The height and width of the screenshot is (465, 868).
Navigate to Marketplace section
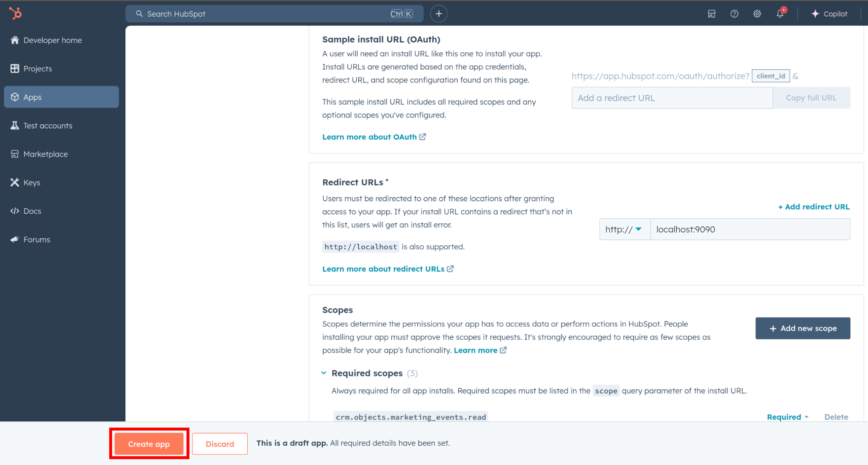point(45,153)
